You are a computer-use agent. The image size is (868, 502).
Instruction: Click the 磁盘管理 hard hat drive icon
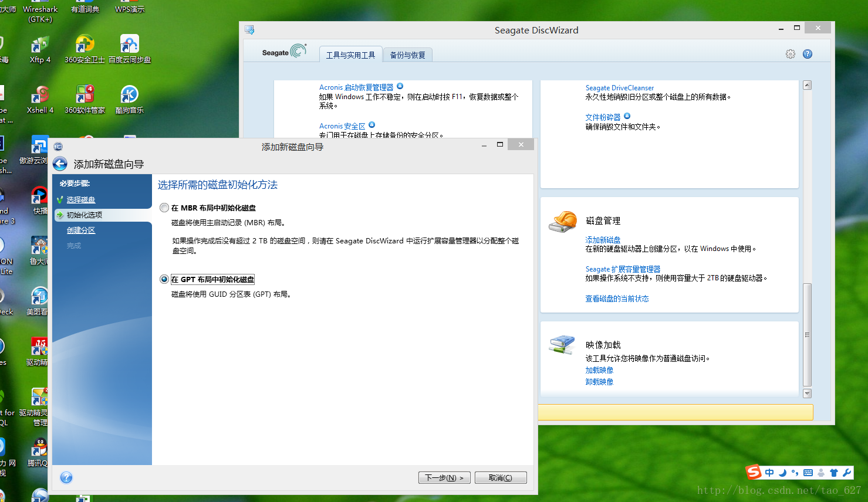563,222
